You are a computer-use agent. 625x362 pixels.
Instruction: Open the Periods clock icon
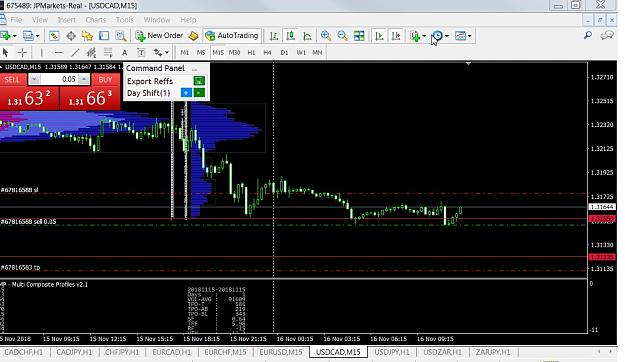click(x=437, y=36)
